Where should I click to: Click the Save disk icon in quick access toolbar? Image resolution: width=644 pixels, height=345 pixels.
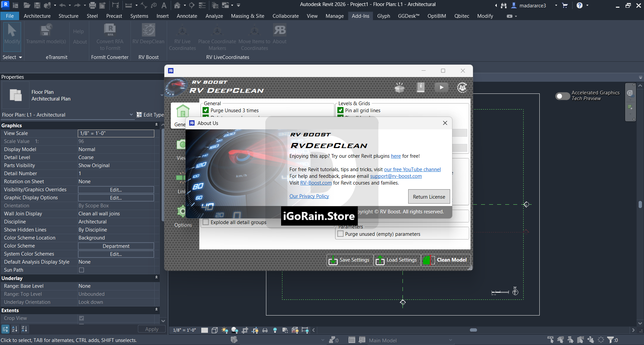(37, 5)
